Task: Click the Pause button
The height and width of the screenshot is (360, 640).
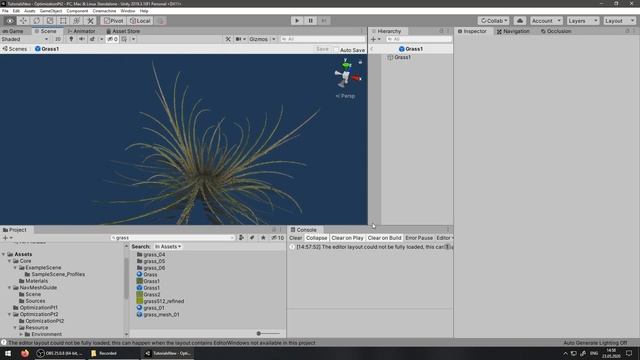Action: [310, 21]
